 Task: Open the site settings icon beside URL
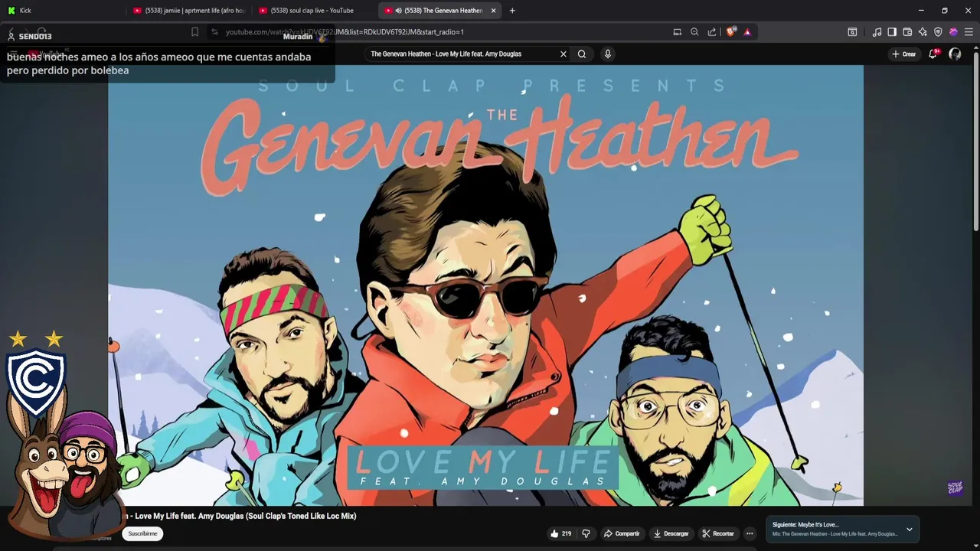tap(214, 32)
